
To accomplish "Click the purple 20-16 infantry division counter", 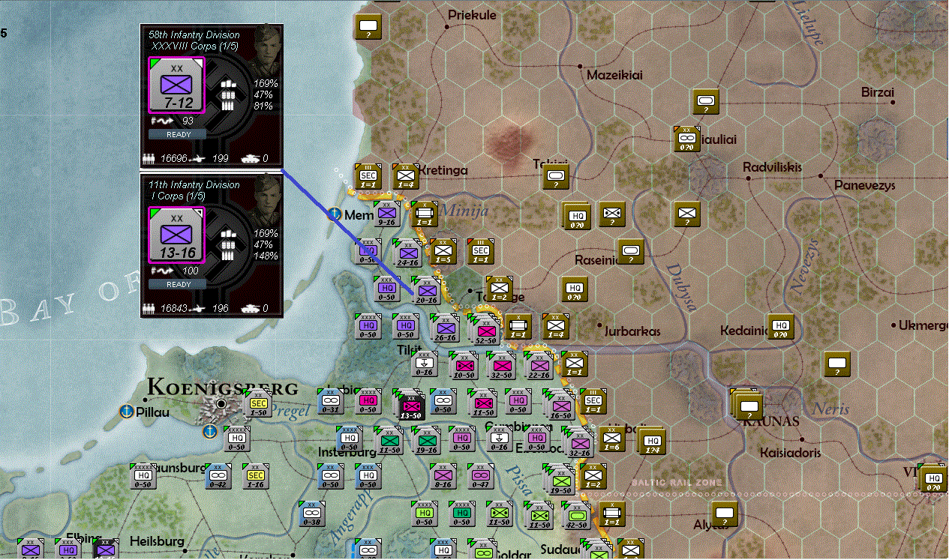I will (427, 291).
